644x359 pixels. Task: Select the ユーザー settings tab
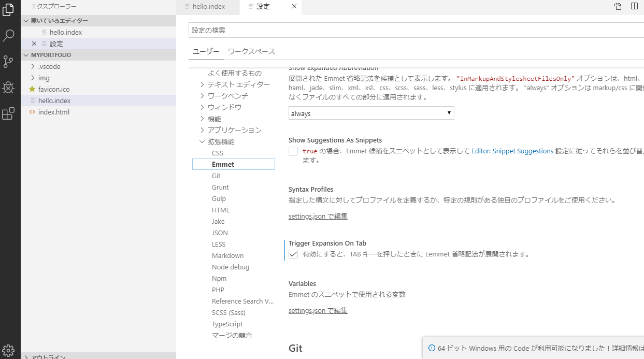click(x=206, y=51)
